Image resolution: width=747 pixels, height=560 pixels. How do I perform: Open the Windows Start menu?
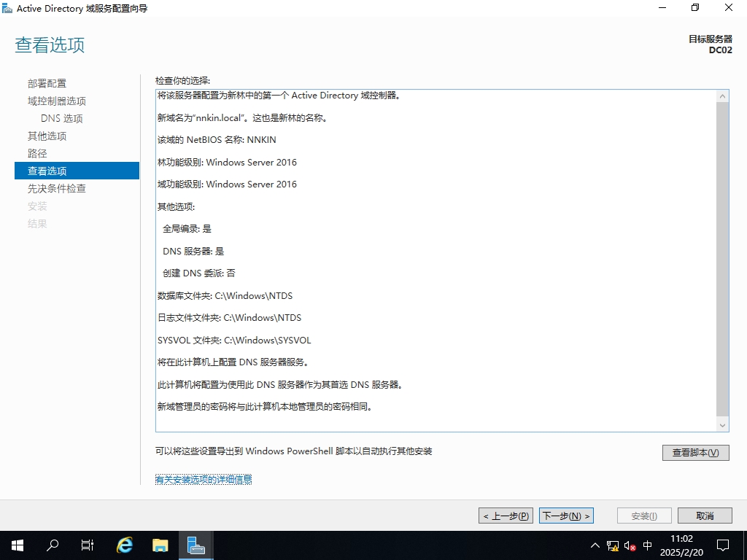pyautogui.click(x=17, y=545)
